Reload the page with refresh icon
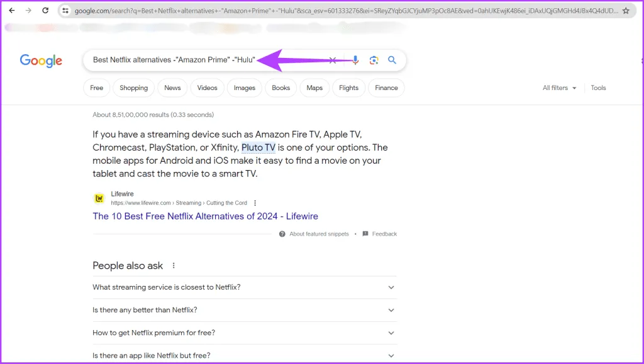 [45, 11]
